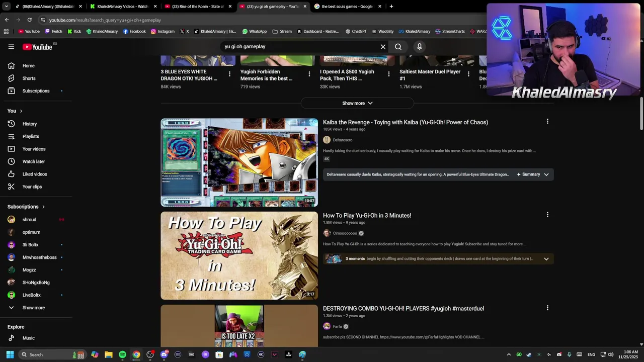Open 'Kaiba the Revenge' video thumbnail
The height and width of the screenshot is (362, 644).
[x=239, y=162]
